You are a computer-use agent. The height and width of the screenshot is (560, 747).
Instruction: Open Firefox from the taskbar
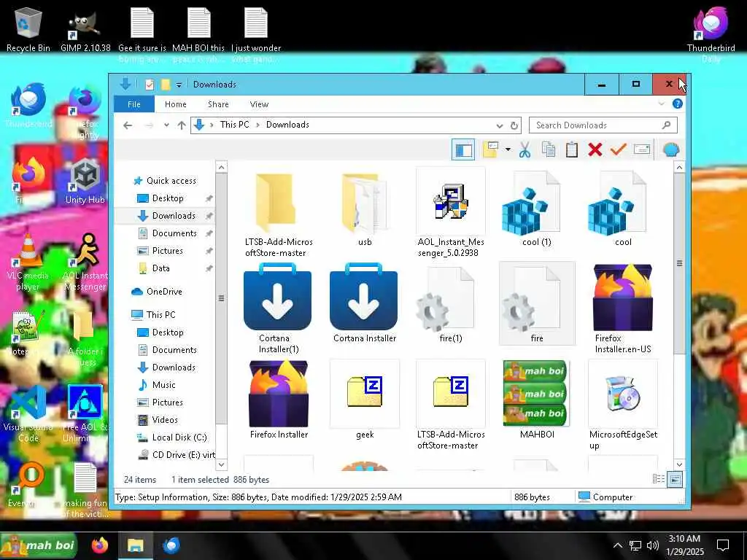99,545
